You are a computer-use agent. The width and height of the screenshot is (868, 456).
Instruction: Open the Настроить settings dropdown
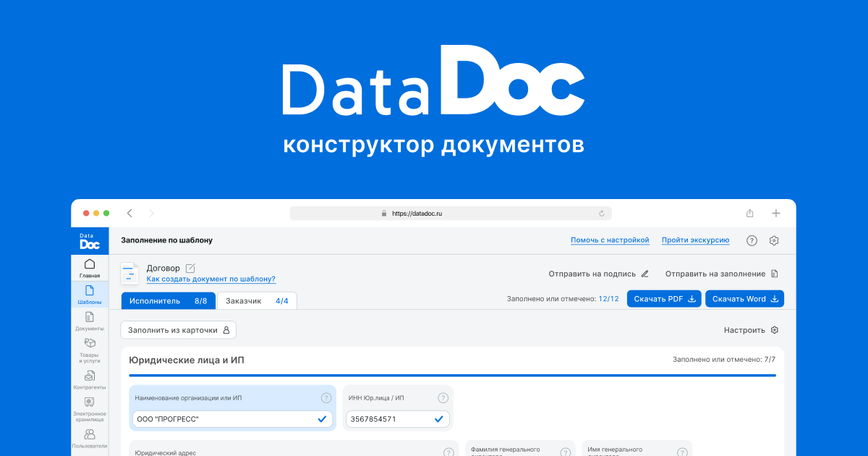[749, 329]
